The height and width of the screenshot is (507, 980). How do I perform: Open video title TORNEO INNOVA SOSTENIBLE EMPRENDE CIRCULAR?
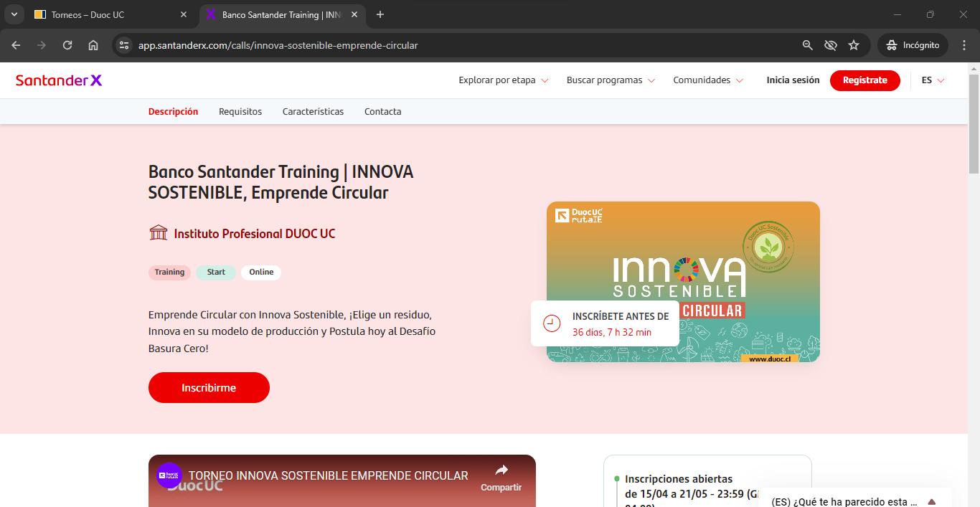coord(329,475)
